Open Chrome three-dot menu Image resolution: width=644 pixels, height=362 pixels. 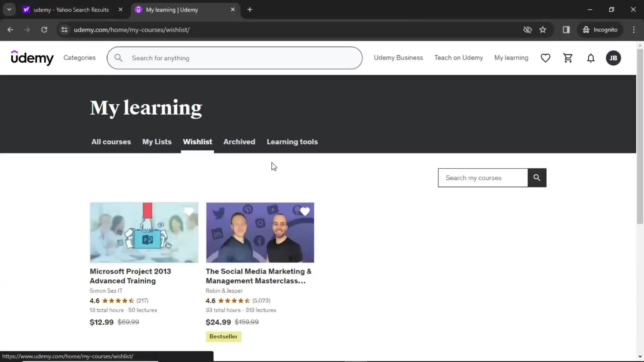point(634,30)
